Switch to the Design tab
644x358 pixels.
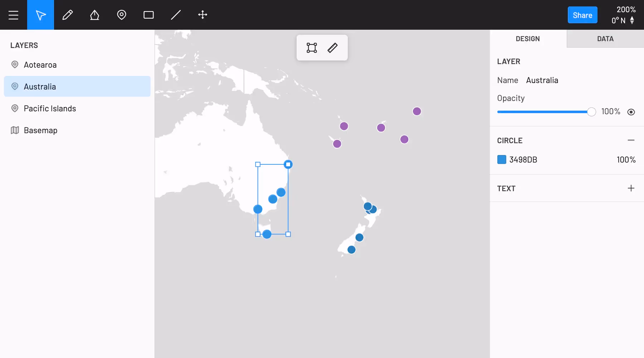pyautogui.click(x=528, y=39)
